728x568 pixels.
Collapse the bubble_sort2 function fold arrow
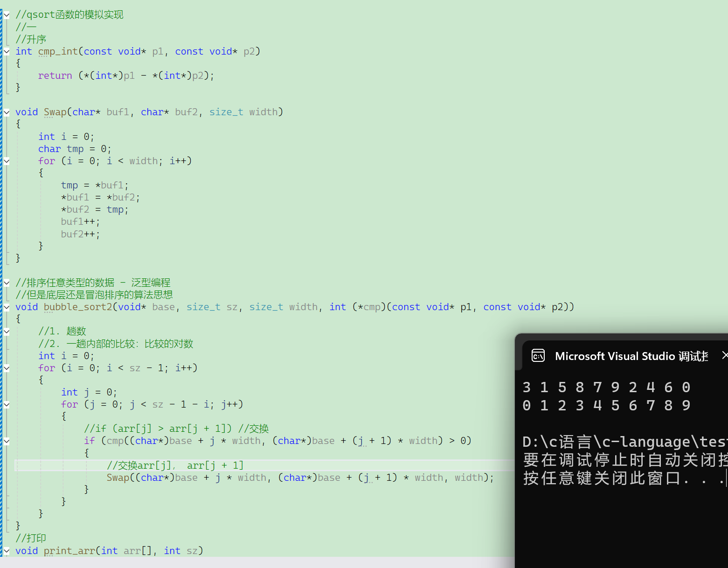7,307
